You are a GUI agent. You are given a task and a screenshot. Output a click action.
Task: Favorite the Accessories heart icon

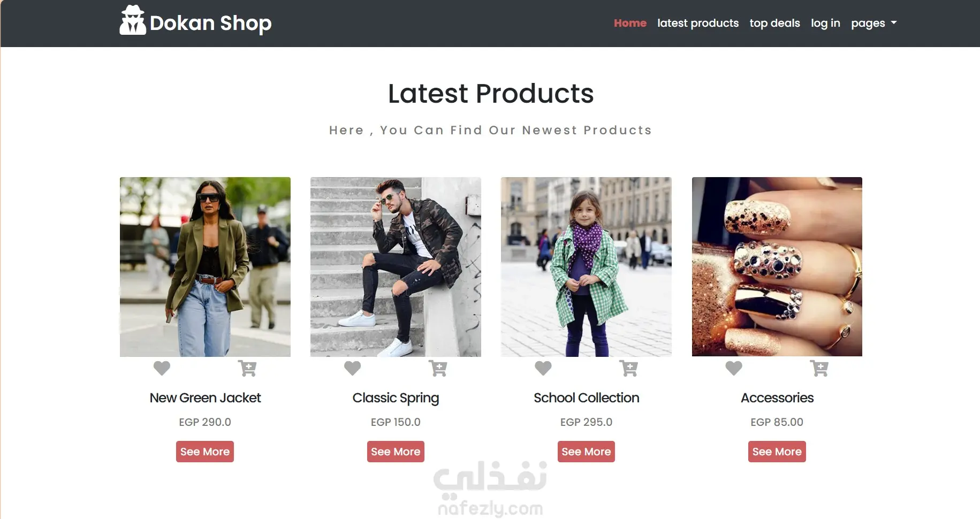click(734, 368)
